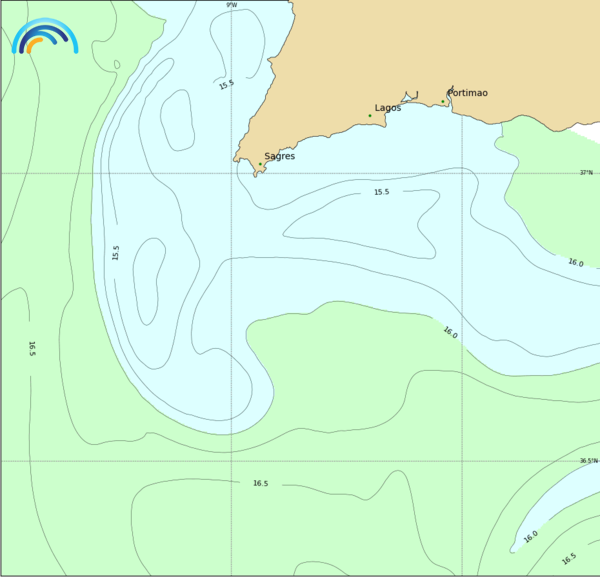Click the Sagres place name label

tap(279, 156)
